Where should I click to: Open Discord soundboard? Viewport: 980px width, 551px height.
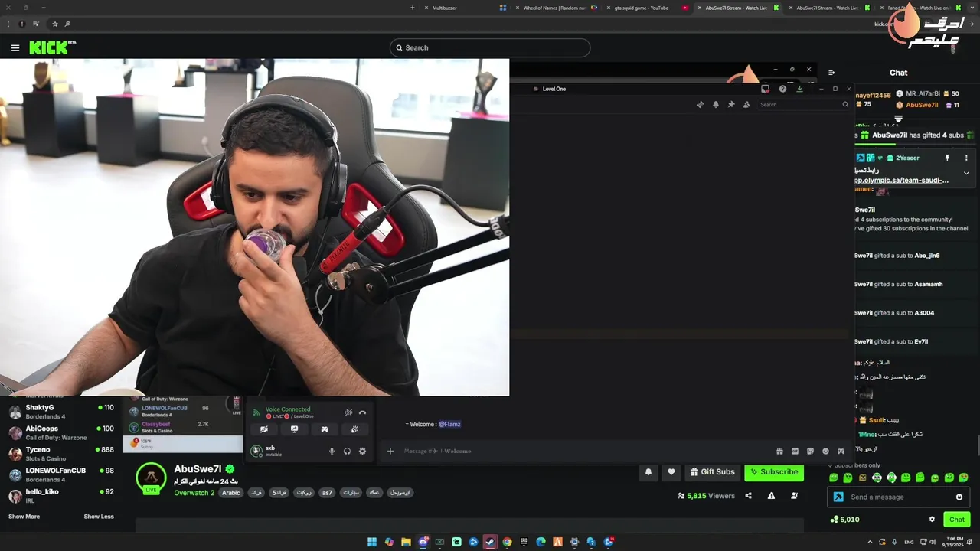[x=354, y=429]
